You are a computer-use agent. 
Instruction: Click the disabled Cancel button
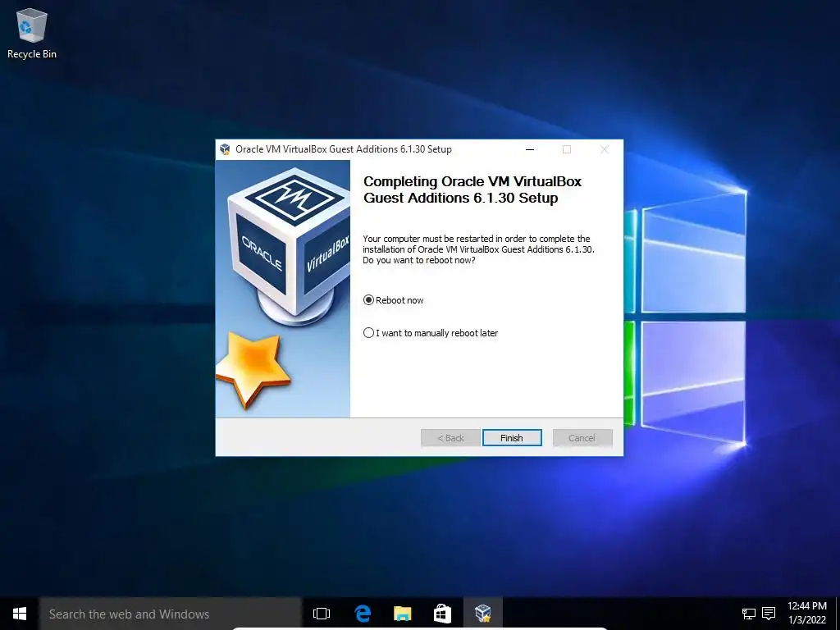pyautogui.click(x=582, y=438)
